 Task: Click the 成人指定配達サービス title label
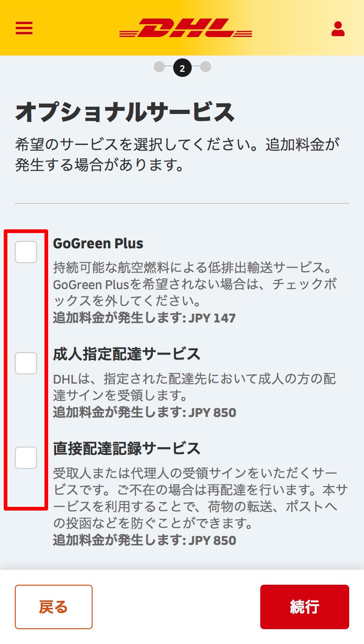[x=126, y=354]
